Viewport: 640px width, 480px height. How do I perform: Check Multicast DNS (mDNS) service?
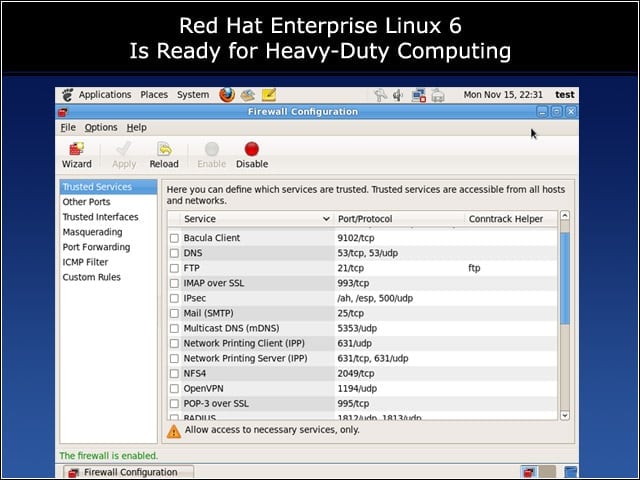[174, 329]
